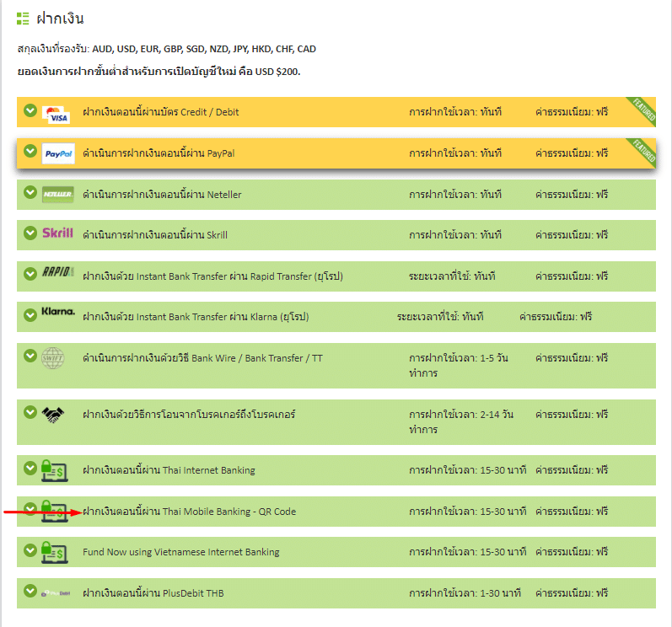This screenshot has width=672, height=627.
Task: Expand the PayPal deposit row chevron
Action: [30, 151]
